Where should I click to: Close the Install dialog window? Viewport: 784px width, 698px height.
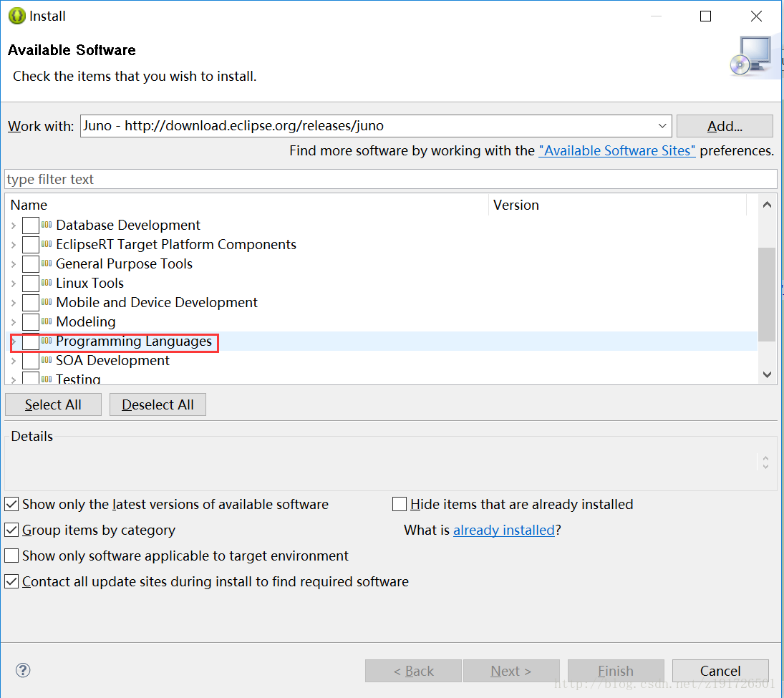757,16
